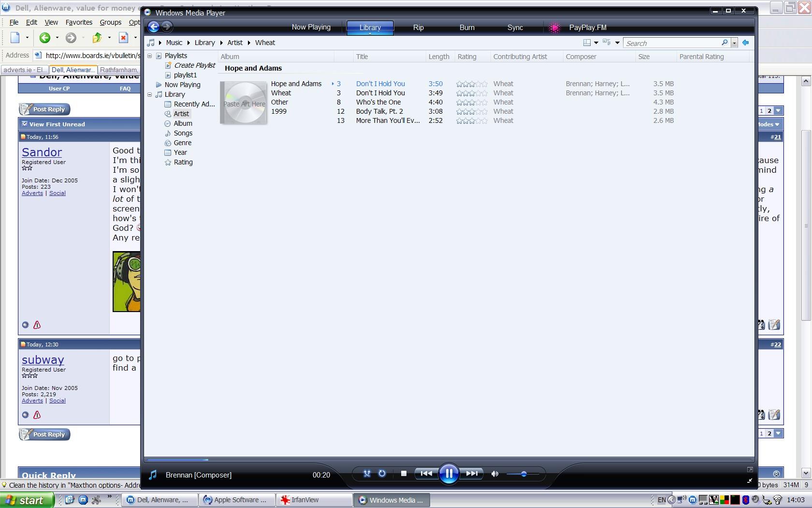Select the song Body Talk, Pt. 2

coord(379,111)
